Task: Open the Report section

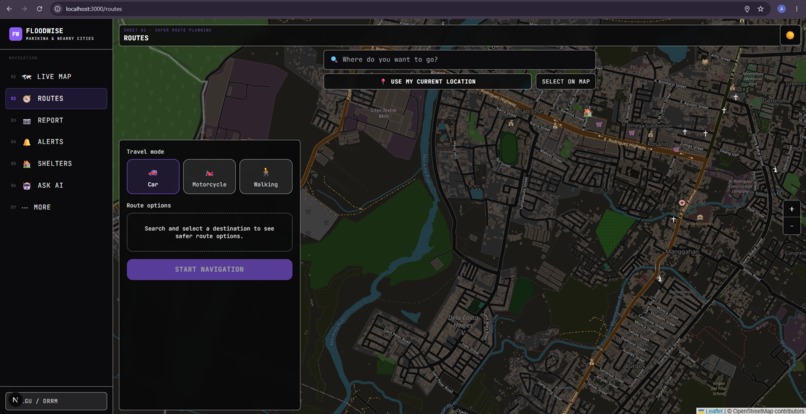Action: click(x=56, y=120)
